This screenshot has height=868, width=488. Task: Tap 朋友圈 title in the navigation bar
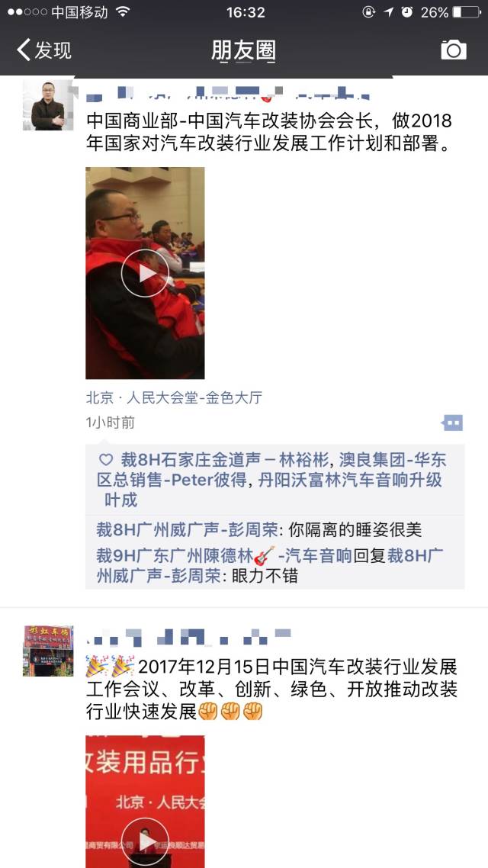point(243,51)
